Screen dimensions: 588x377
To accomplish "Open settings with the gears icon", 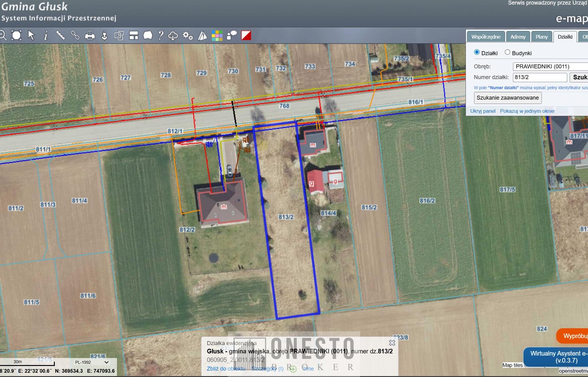I will point(188,36).
